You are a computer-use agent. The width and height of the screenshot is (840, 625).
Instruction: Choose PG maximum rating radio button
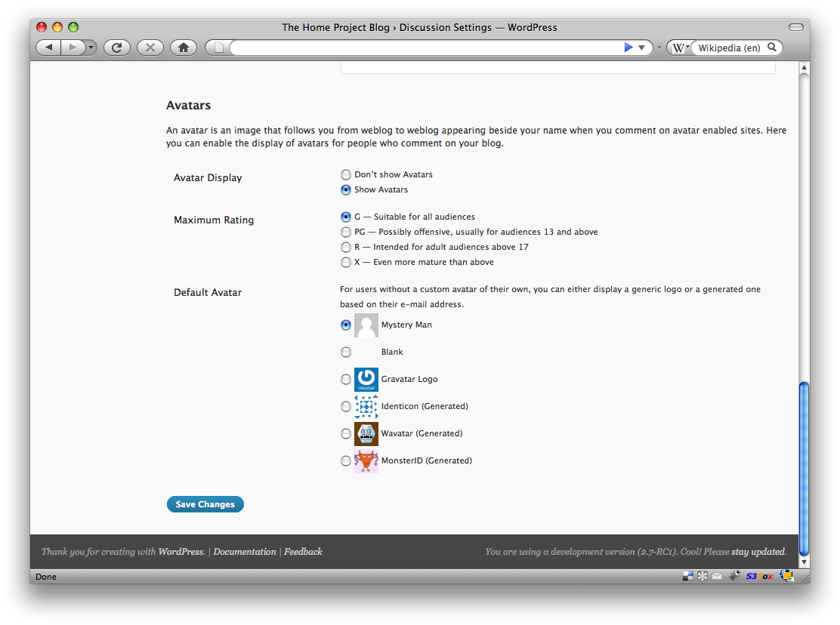tap(346, 232)
